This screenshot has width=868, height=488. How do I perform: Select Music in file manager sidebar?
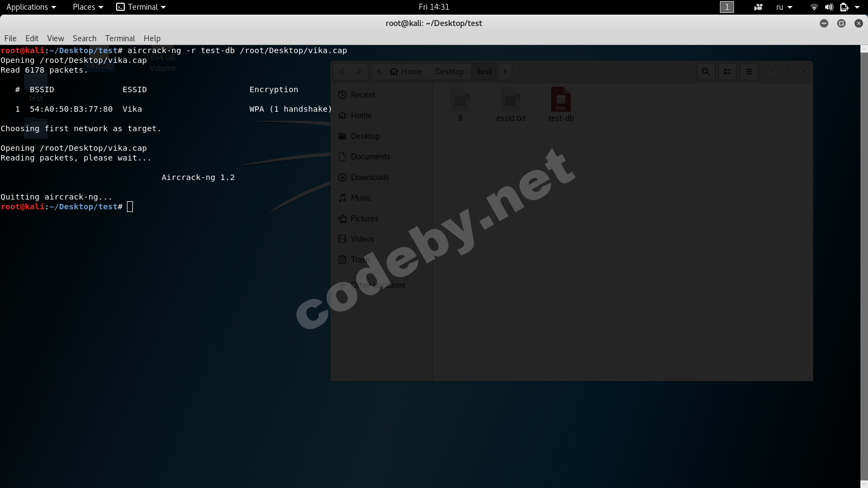tap(381, 198)
